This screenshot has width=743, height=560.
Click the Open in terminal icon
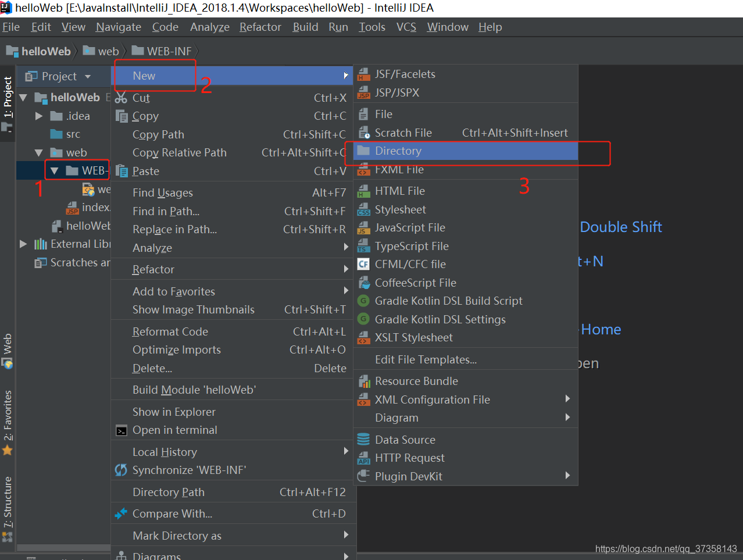tap(121, 431)
